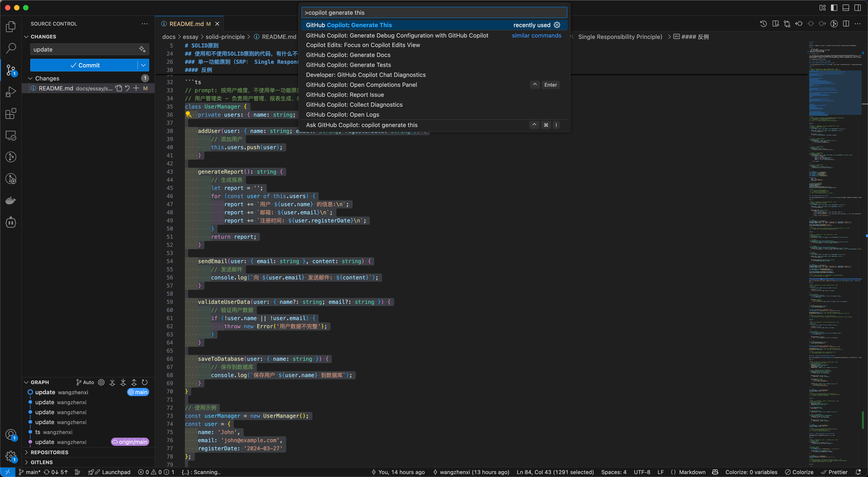Open the Extensions view icon
Viewport: 868px width, 477px height.
pyautogui.click(x=11, y=114)
